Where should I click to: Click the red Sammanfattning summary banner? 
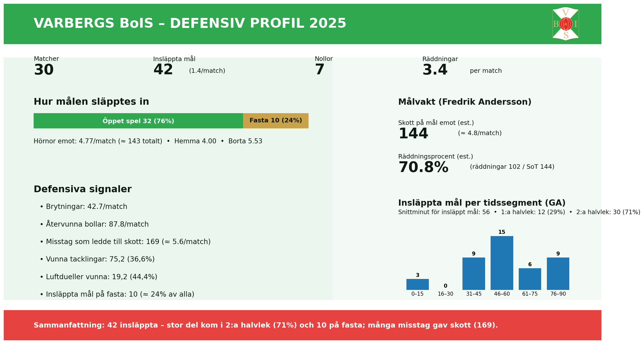[x=302, y=325]
